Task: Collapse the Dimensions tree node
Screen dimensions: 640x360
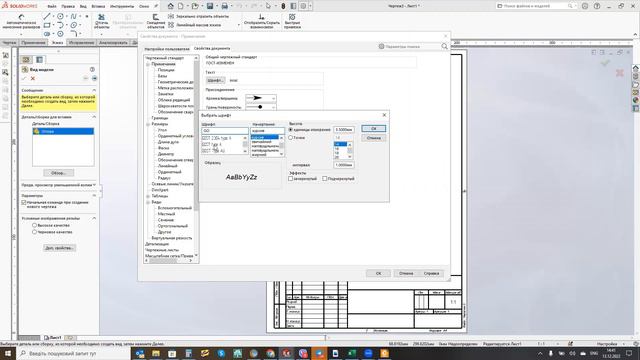Action: [x=148, y=124]
